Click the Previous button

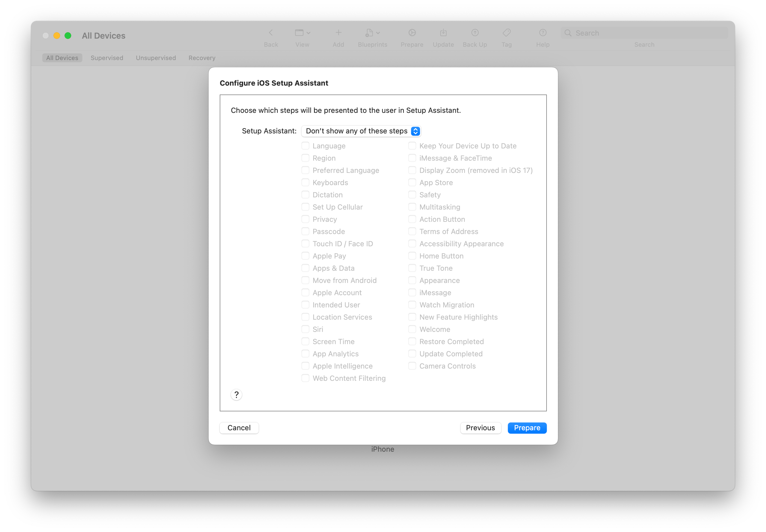tap(480, 428)
